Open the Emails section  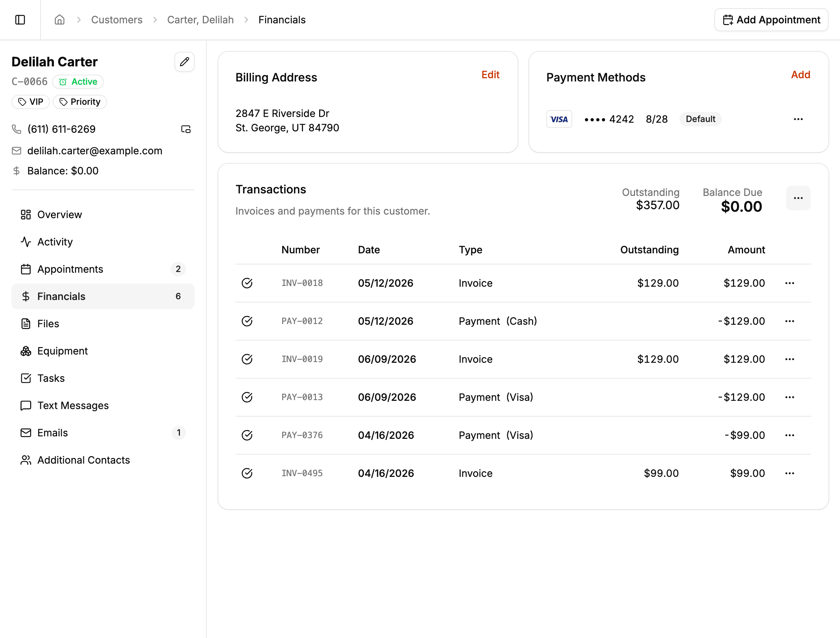click(x=103, y=433)
